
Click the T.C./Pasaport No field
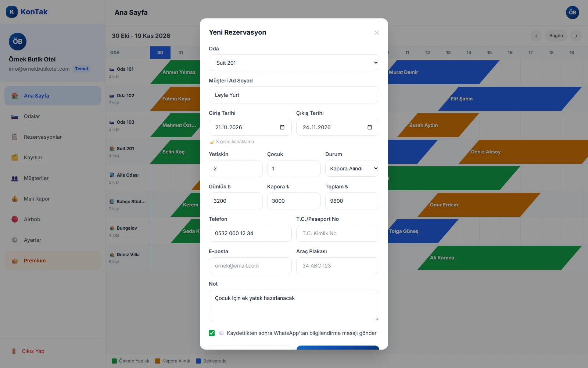[x=338, y=233]
